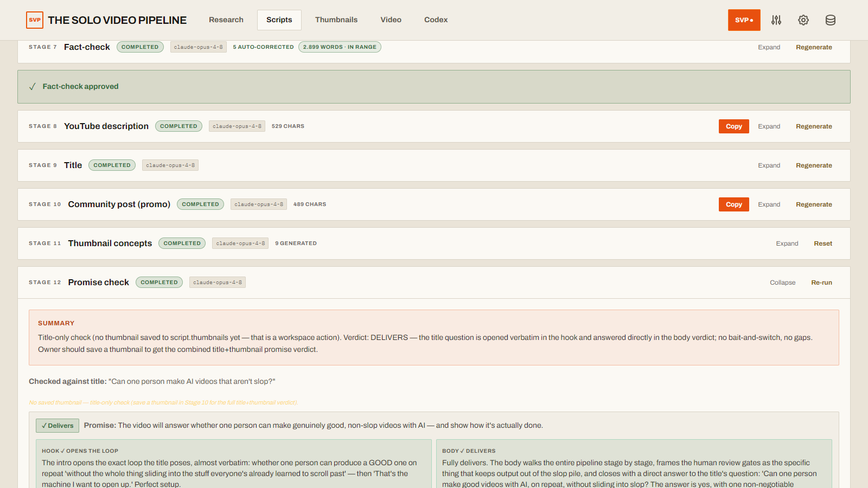Click the Delivers verdict badge

[58, 426]
